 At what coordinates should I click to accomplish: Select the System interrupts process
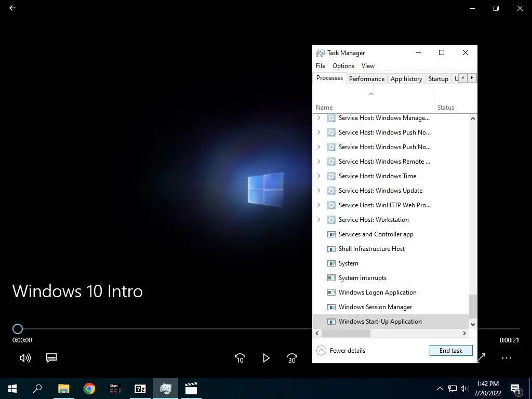[x=391, y=278]
